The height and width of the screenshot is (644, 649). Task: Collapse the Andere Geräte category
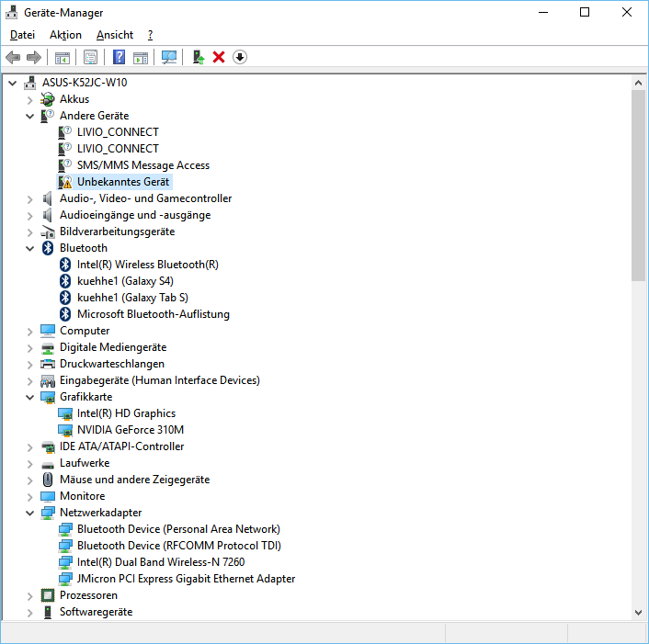pos(29,117)
